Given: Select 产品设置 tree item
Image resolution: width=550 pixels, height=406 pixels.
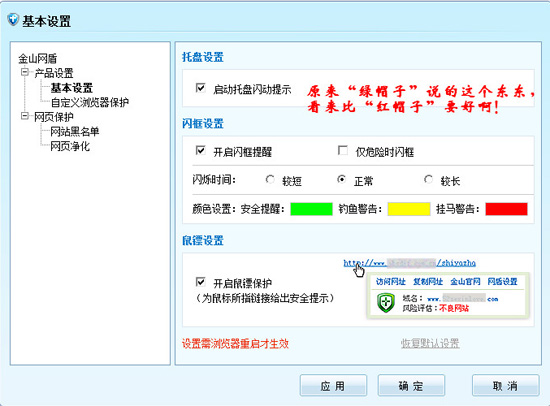Looking at the screenshot, I should click(54, 73).
